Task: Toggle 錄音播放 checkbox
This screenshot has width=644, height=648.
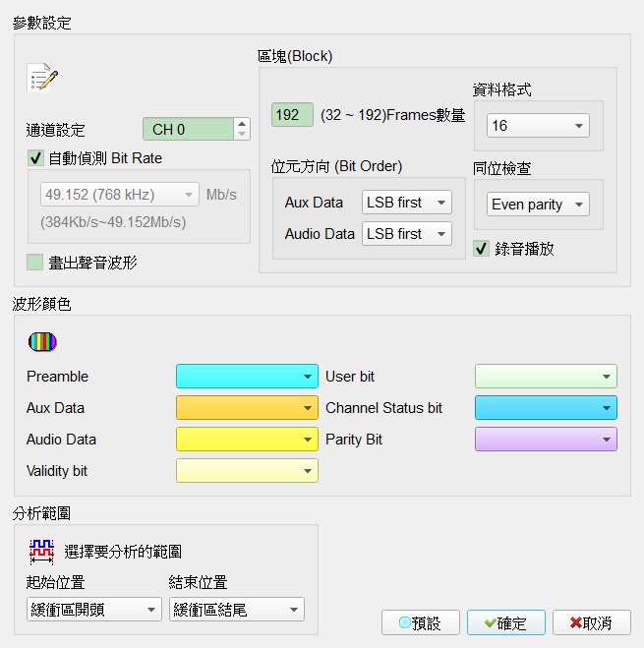Action: coord(481,249)
